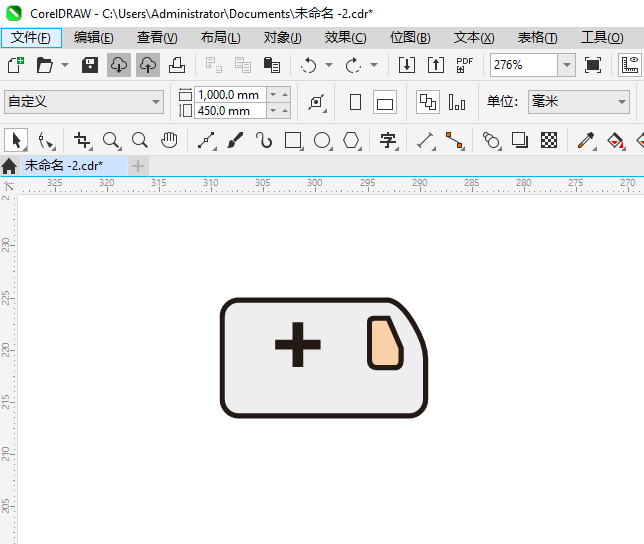Open the 位图(B) menu
Image resolution: width=644 pixels, height=544 pixels.
tap(410, 38)
